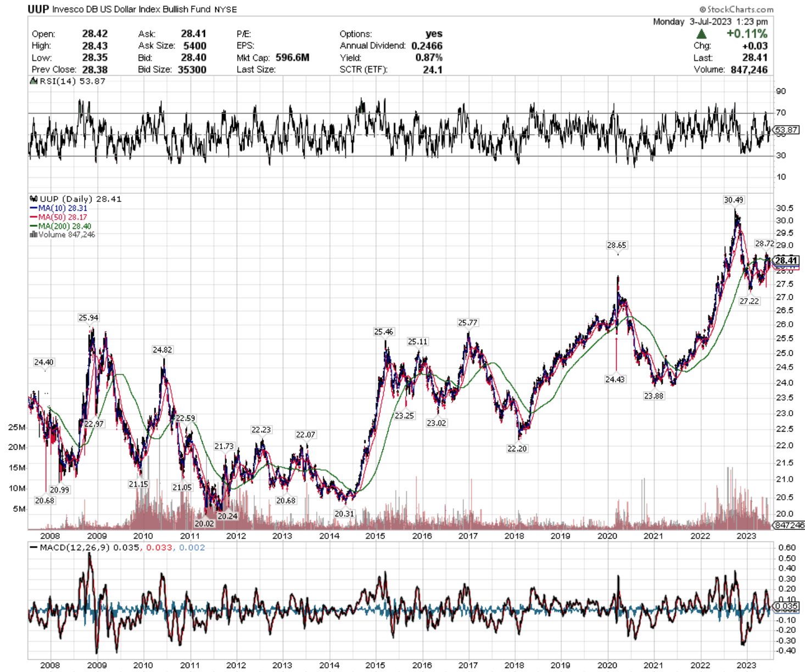Viewport: 805px width, 672px height.
Task: Click the volume bars icon in legend
Action: tap(33, 234)
